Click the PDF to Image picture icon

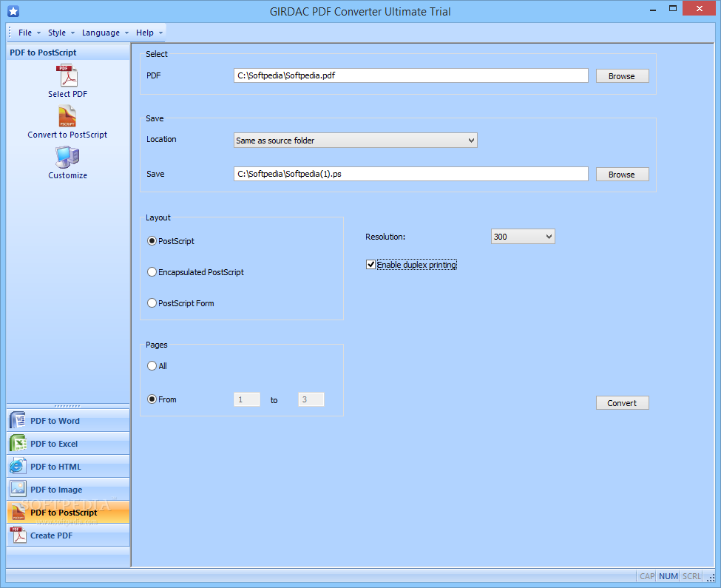18,489
